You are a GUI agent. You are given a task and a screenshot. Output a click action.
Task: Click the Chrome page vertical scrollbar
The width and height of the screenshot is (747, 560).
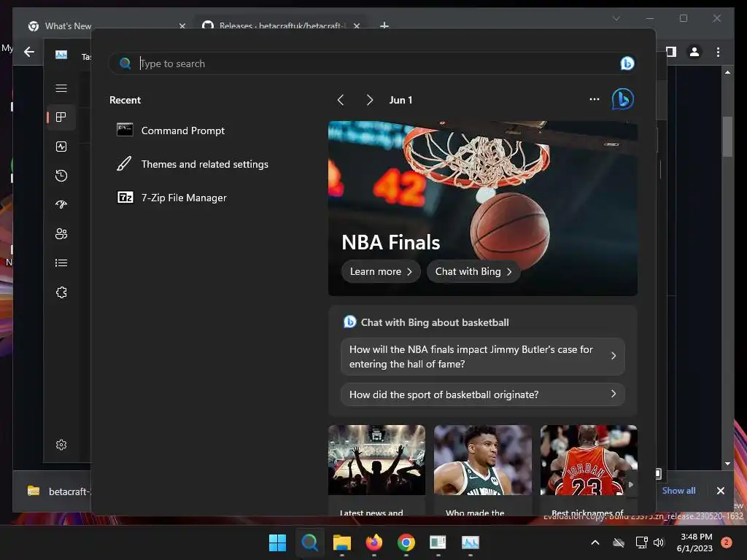point(727,136)
